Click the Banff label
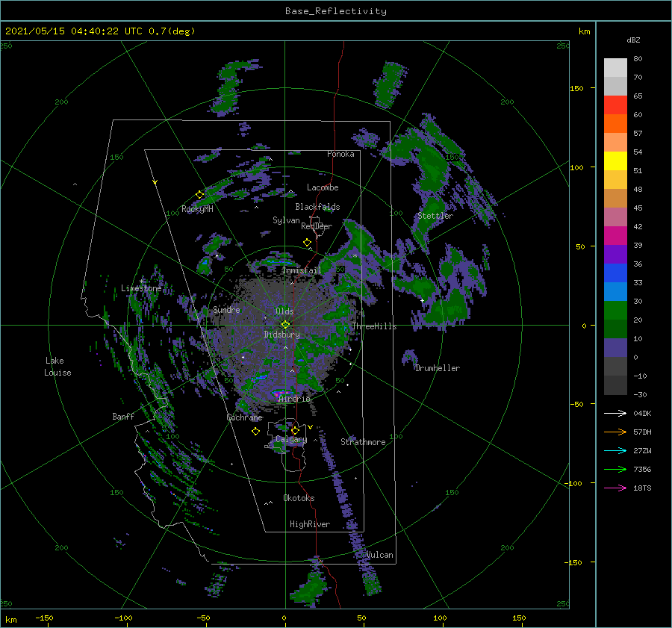The image size is (672, 628). [123, 416]
